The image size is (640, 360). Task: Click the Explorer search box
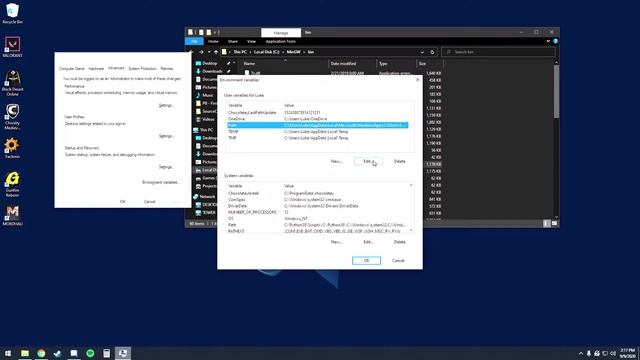click(498, 52)
